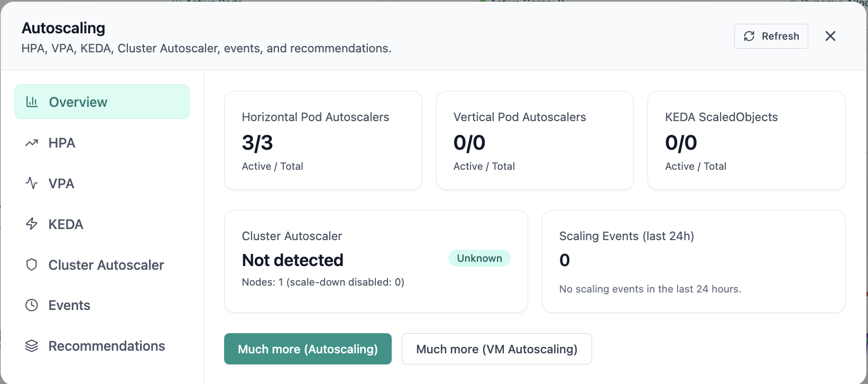Image resolution: width=868 pixels, height=384 pixels.
Task: Switch to the HPA section
Action: (x=102, y=143)
